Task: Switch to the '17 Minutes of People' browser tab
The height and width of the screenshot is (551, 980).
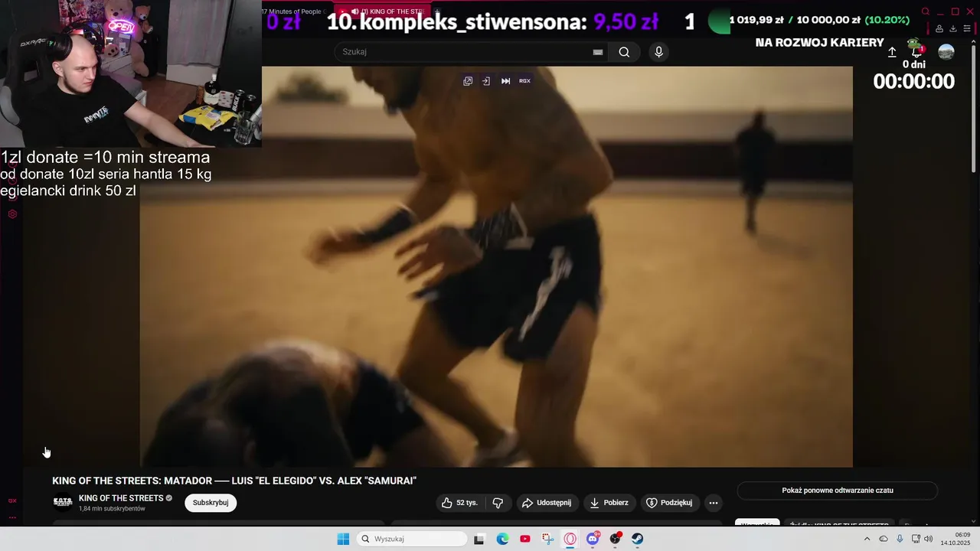Action: [293, 11]
